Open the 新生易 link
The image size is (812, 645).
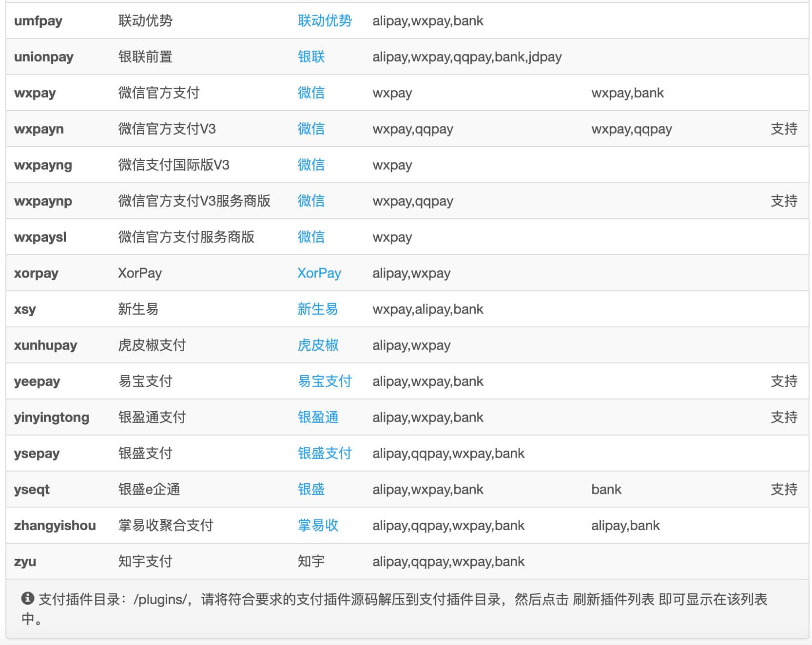tap(318, 309)
